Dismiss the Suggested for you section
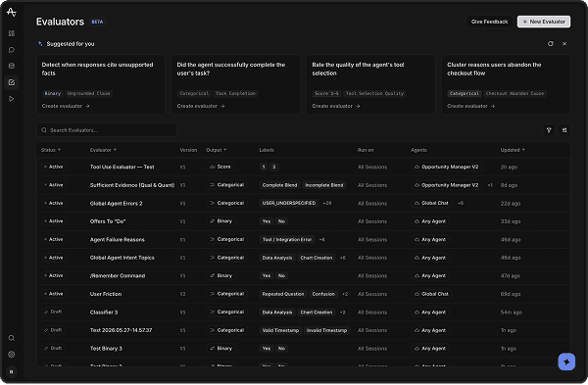Viewport: 588px width, 385px height. [564, 44]
